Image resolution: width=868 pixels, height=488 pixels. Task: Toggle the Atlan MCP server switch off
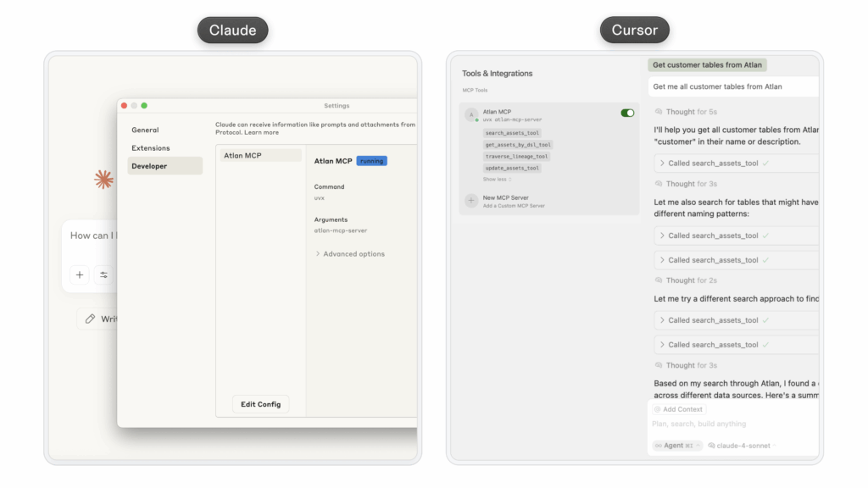(627, 113)
